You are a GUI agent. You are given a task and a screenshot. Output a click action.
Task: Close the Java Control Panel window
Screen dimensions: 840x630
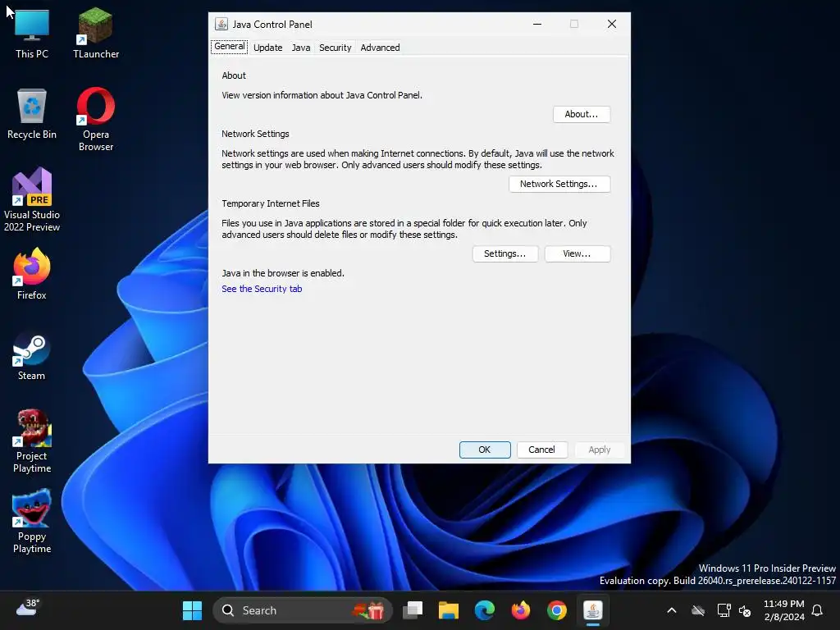pos(612,24)
